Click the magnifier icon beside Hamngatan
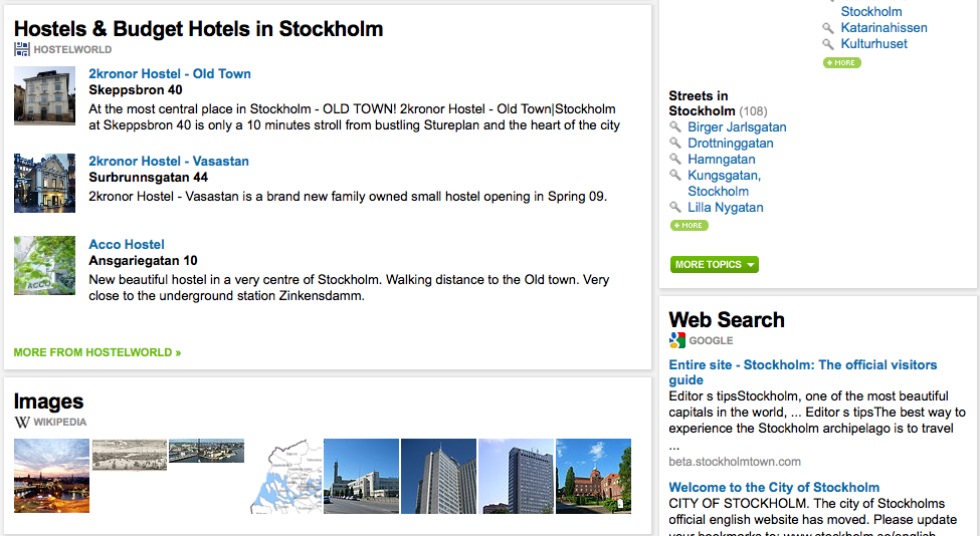This screenshot has width=980, height=536. point(675,159)
